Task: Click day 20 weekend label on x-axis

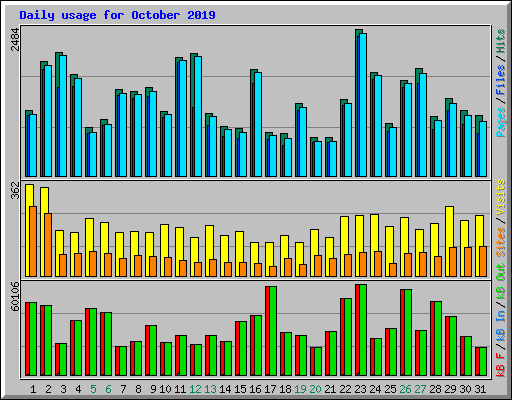Action: click(315, 389)
